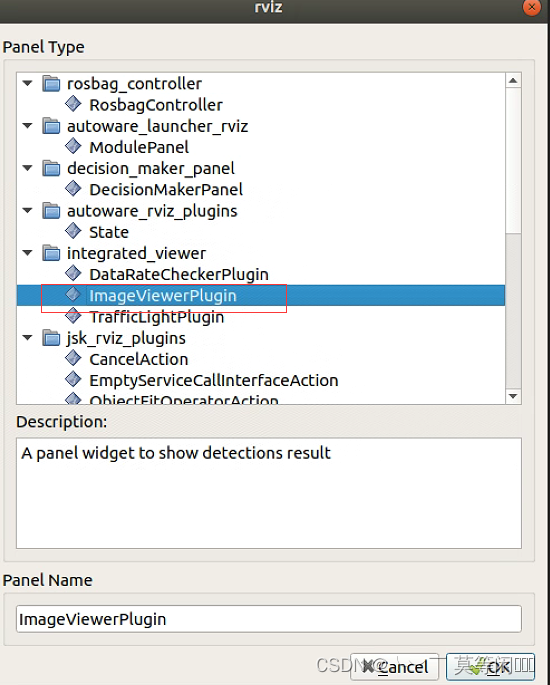This screenshot has height=685, width=550.
Task: Confirm with the OK button
Action: pos(490,667)
